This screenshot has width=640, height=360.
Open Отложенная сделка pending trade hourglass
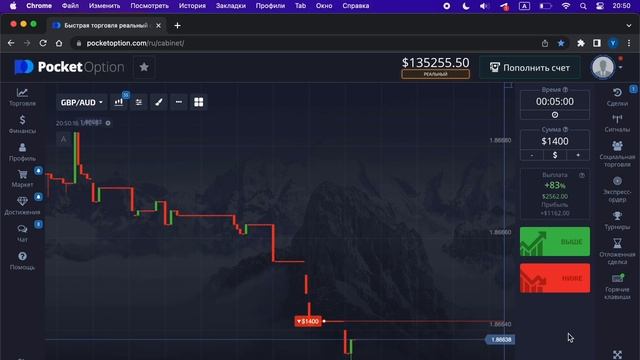pos(617,251)
